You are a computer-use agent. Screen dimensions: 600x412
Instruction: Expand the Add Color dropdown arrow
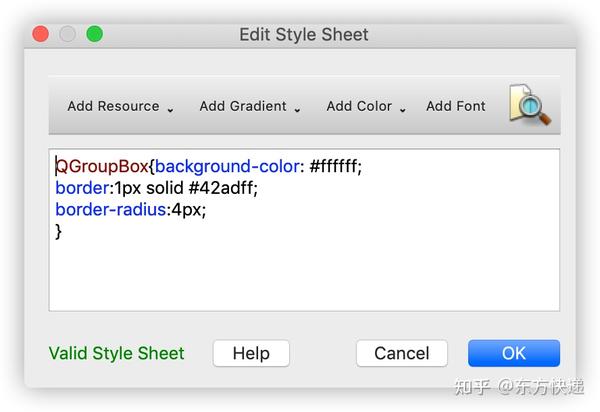point(403,109)
